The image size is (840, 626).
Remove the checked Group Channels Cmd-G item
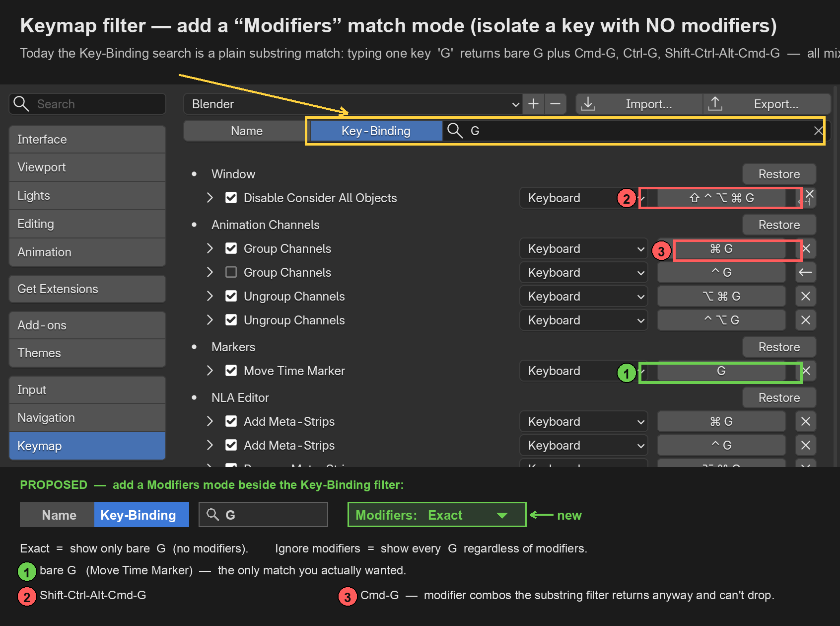point(806,248)
